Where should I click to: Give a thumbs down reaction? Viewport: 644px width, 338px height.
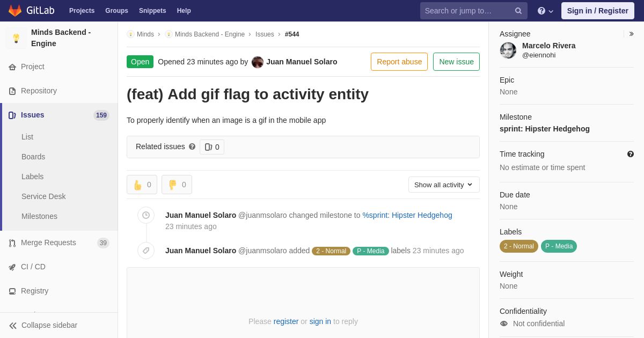[x=177, y=185]
